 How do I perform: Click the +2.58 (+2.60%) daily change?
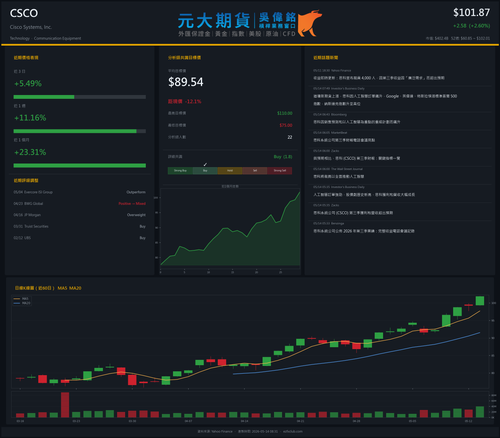click(x=471, y=26)
